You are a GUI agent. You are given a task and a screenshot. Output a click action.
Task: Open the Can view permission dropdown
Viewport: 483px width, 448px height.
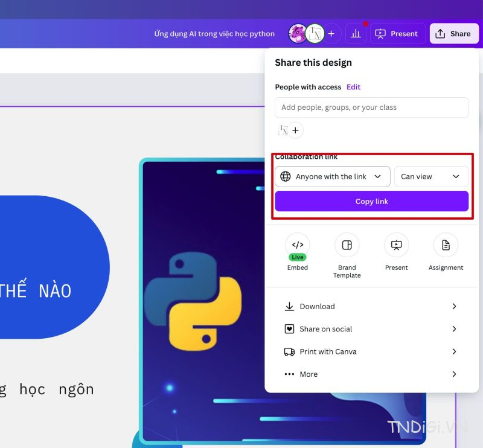pyautogui.click(x=431, y=176)
